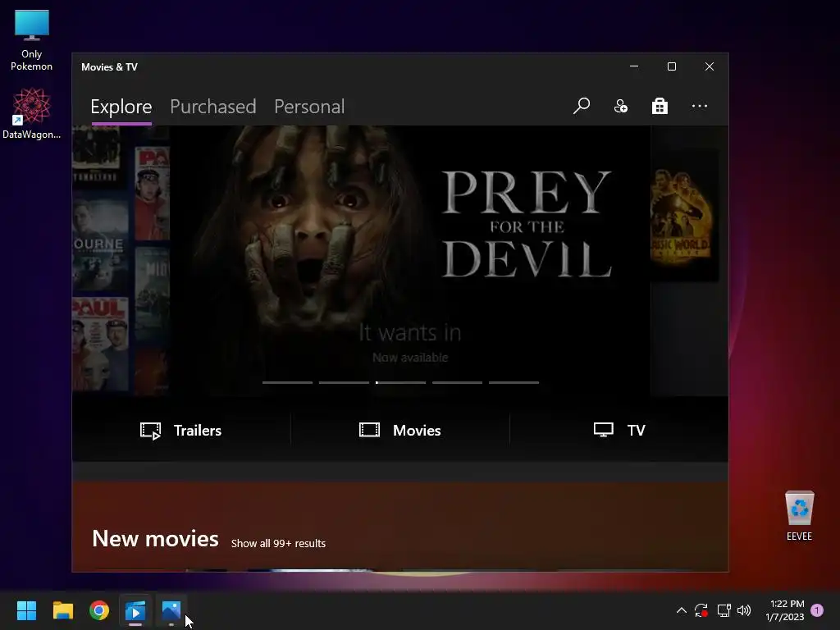The height and width of the screenshot is (630, 840).
Task: Open the Windows Start menu
Action: (x=26, y=610)
